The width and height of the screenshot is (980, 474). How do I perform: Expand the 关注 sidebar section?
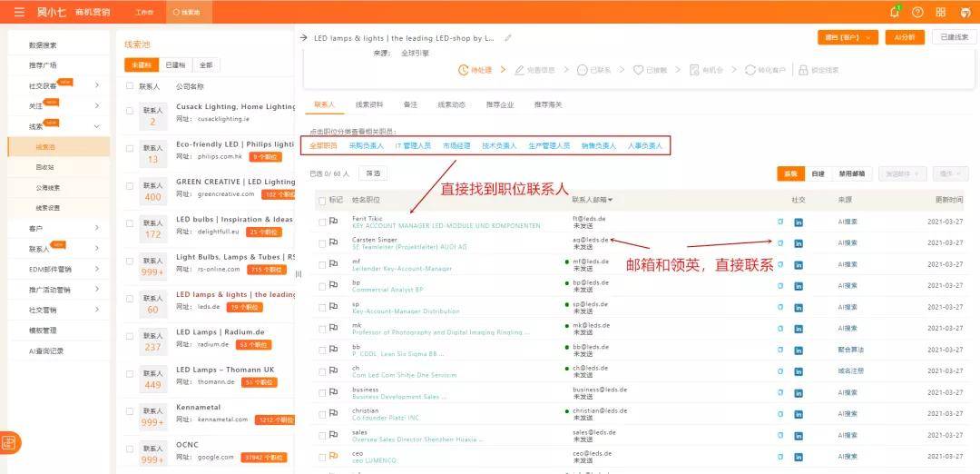[x=97, y=105]
